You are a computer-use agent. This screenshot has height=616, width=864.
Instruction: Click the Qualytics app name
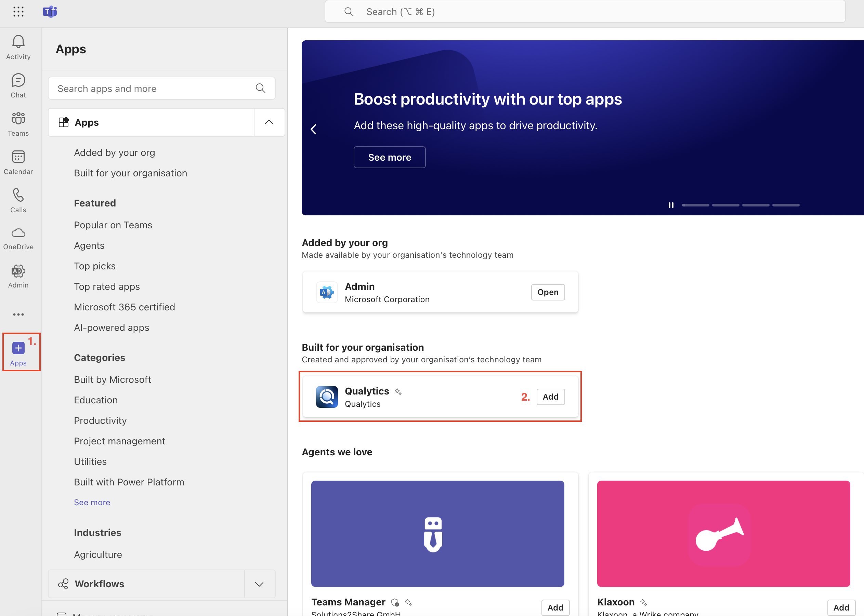click(367, 391)
